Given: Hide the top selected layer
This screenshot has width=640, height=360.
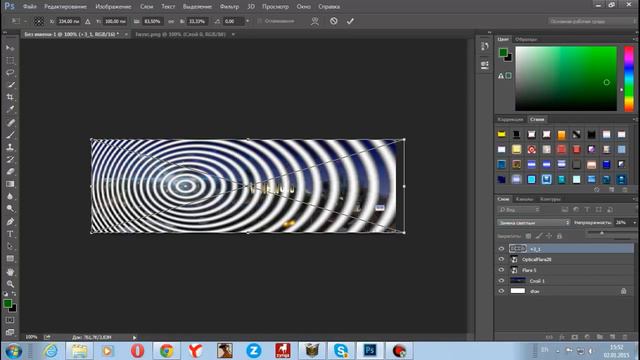Looking at the screenshot, I should tap(501, 249).
